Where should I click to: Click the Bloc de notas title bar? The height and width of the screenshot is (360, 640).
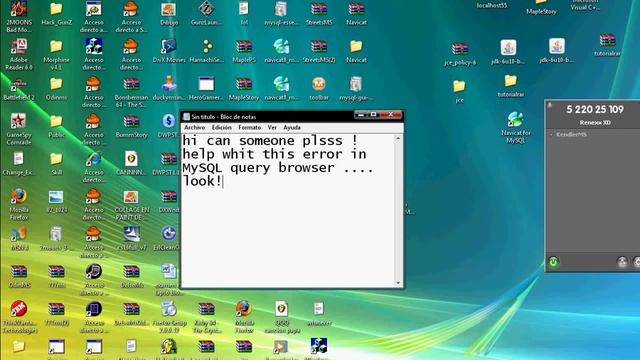pyautogui.click(x=267, y=116)
